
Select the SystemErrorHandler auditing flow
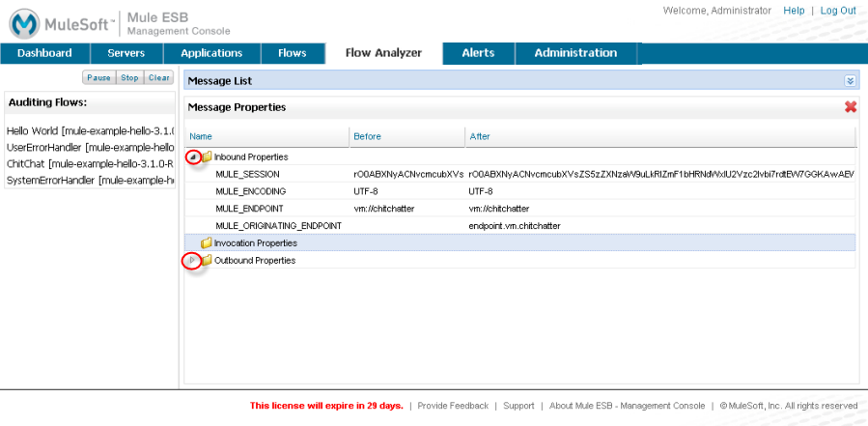coord(90,181)
